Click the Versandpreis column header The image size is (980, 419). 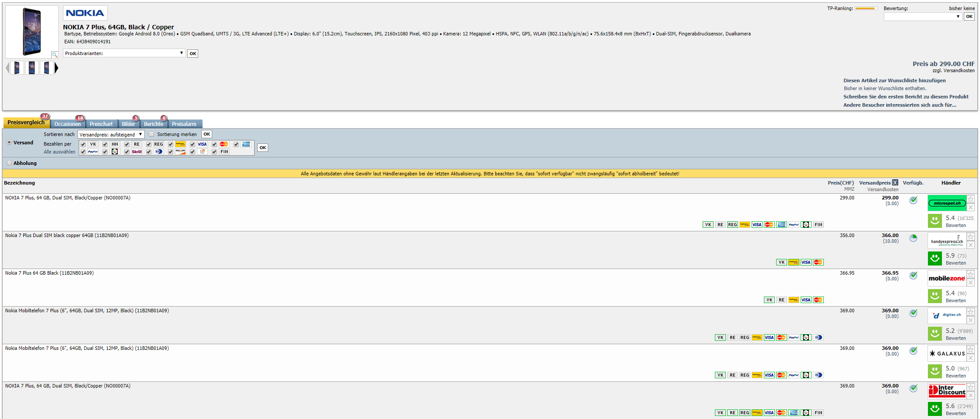point(875,183)
